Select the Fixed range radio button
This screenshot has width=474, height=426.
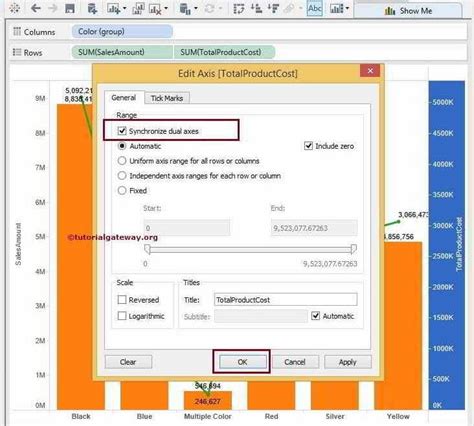(122, 190)
